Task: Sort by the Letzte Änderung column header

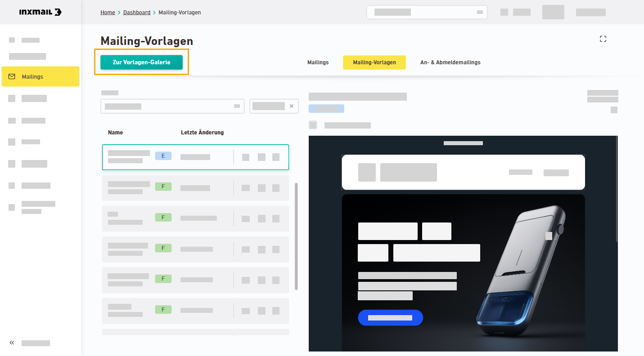Action: click(202, 133)
